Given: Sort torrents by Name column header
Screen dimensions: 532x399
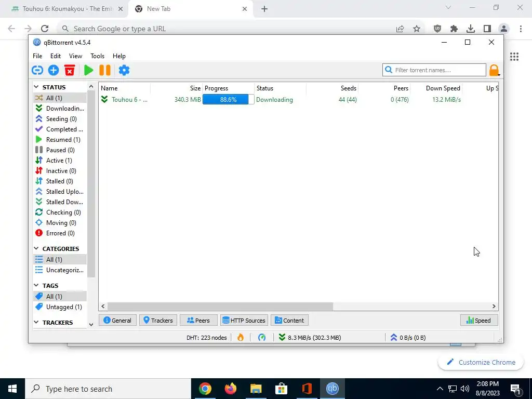Looking at the screenshot, I should click(x=125, y=88).
